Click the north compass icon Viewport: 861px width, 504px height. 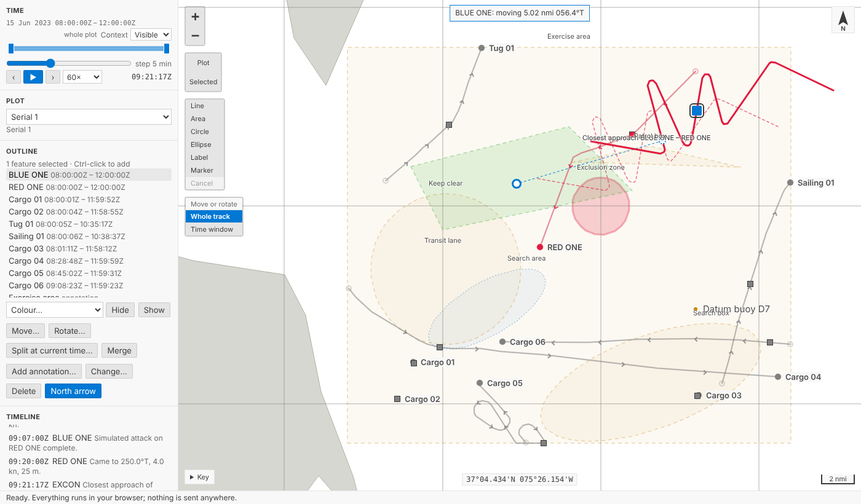click(x=843, y=20)
